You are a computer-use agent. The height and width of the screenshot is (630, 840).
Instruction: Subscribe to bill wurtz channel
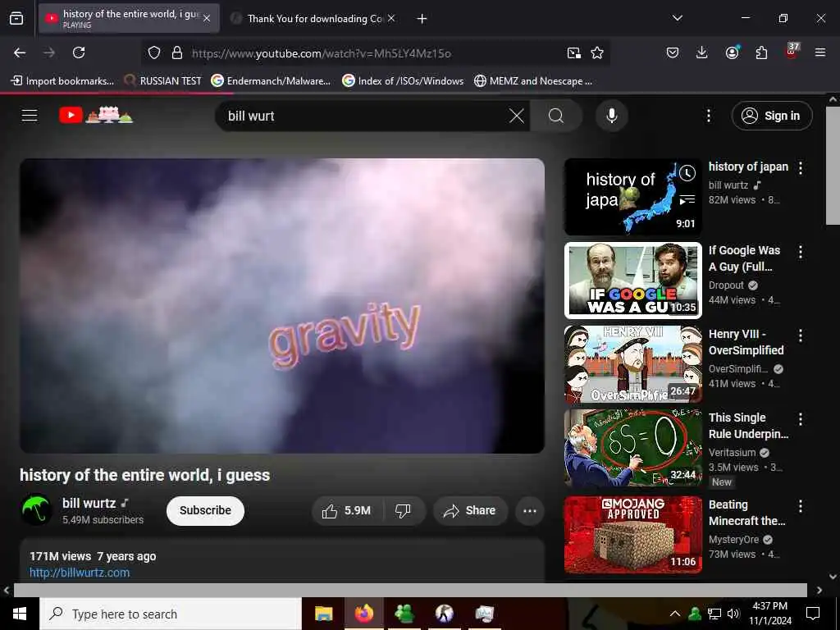[205, 510]
